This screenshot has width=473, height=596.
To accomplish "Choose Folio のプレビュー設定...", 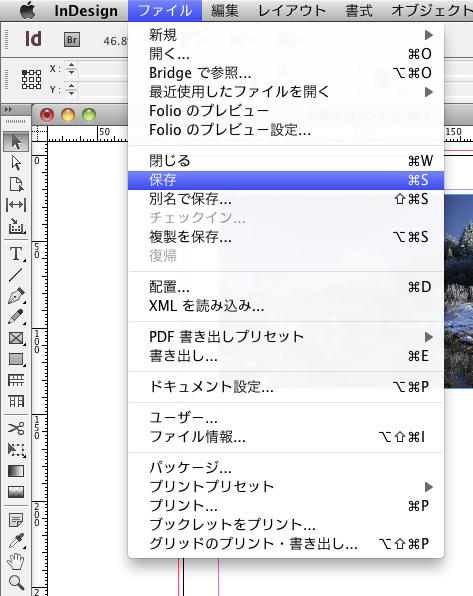I will (286, 130).
